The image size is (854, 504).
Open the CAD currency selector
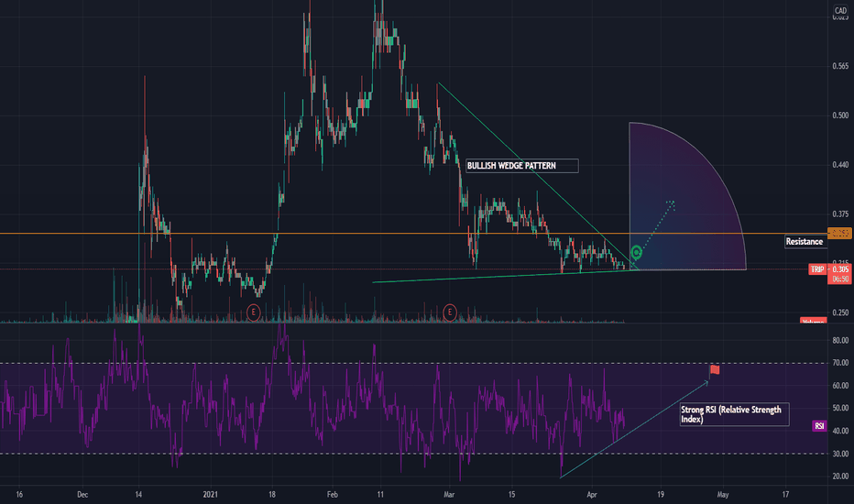(840, 10)
